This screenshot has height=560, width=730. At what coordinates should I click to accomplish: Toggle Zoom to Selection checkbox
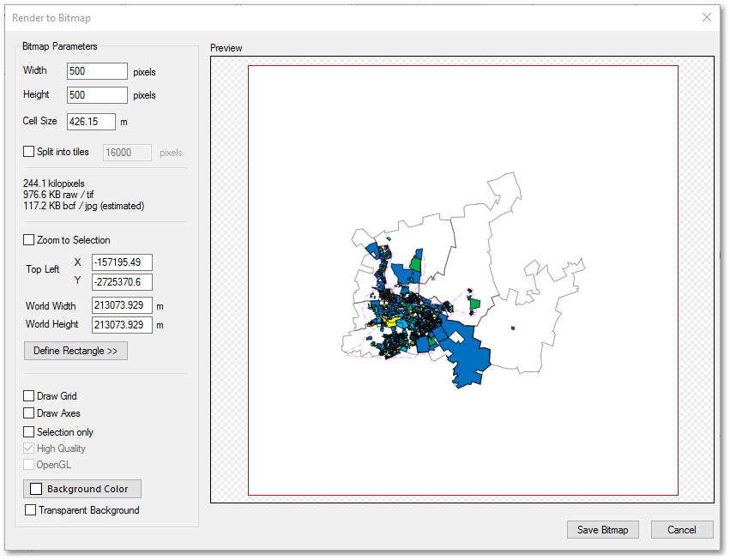point(29,240)
